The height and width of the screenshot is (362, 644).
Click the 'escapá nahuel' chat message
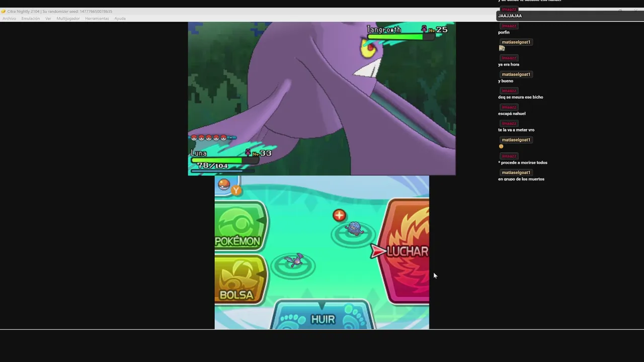[x=512, y=114]
